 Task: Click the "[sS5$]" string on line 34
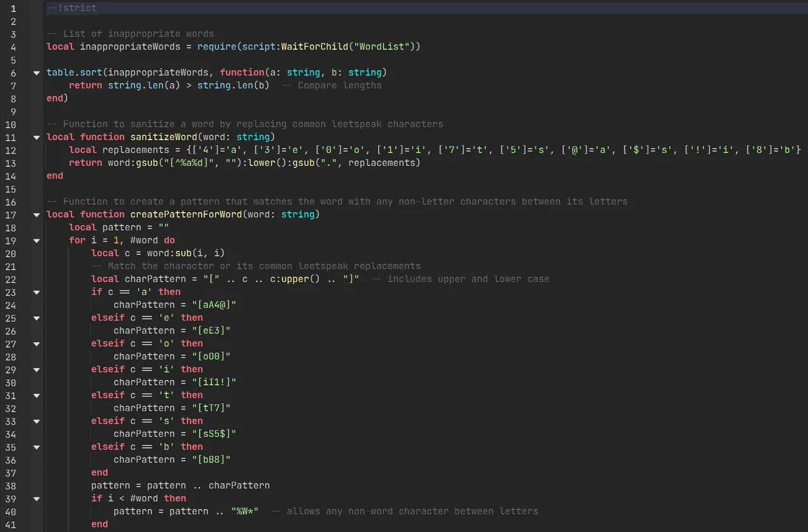pyautogui.click(x=213, y=434)
